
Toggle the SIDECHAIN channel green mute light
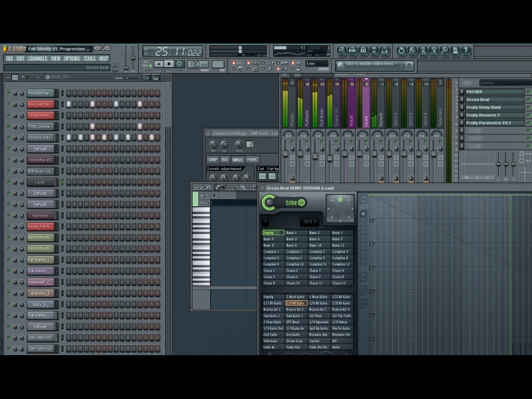coord(9,115)
